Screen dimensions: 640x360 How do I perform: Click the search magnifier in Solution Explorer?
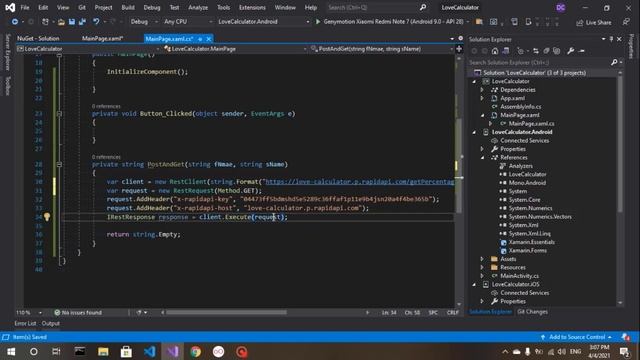click(x=614, y=62)
